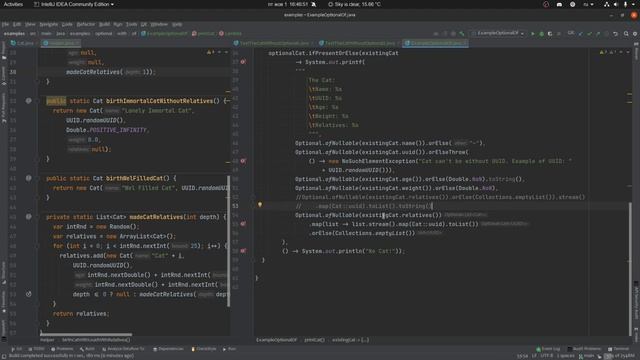The width and height of the screenshot is (640, 360).
Task: Open the Run menu
Action: pos(118,24)
